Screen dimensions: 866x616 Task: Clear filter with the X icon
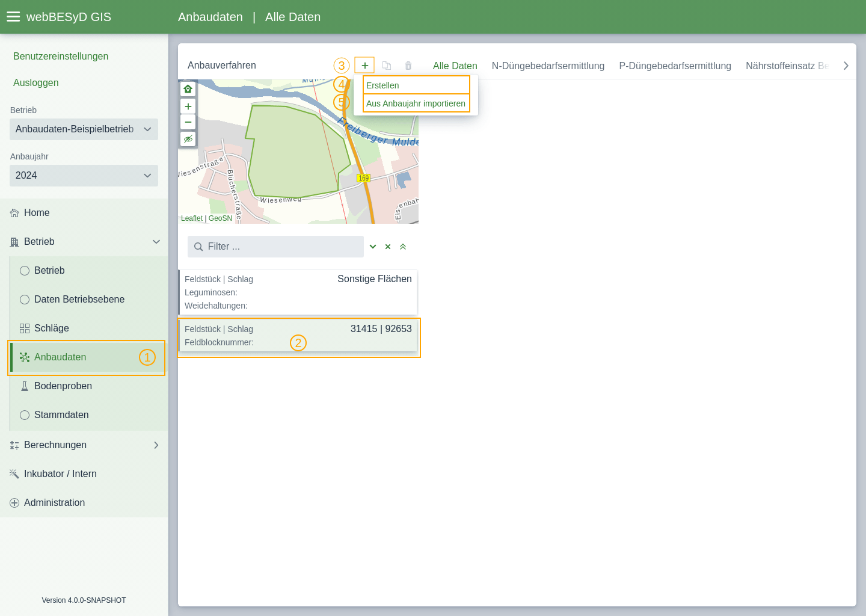[x=388, y=247]
